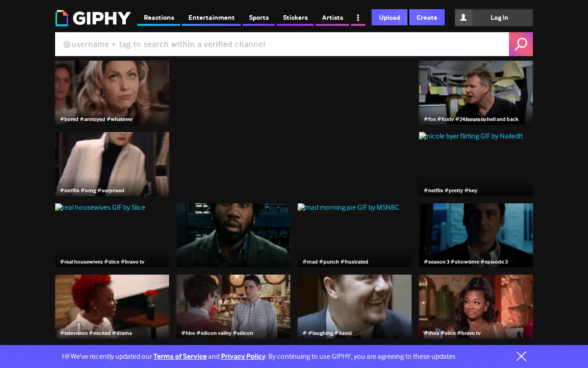Click the #real housewives tag
588x368 pixels.
click(81, 262)
